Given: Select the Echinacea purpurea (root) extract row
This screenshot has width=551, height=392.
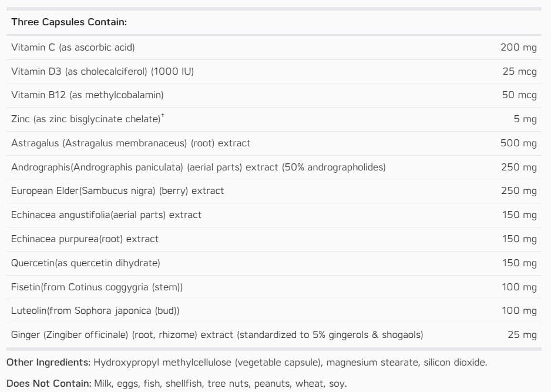Looking at the screenshot, I should tap(85, 239).
